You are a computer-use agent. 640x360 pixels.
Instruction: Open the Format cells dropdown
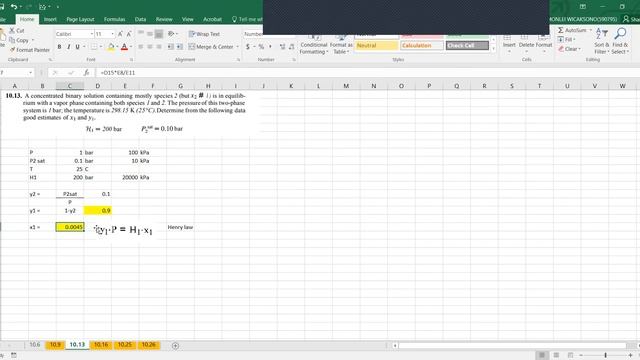click(544, 44)
